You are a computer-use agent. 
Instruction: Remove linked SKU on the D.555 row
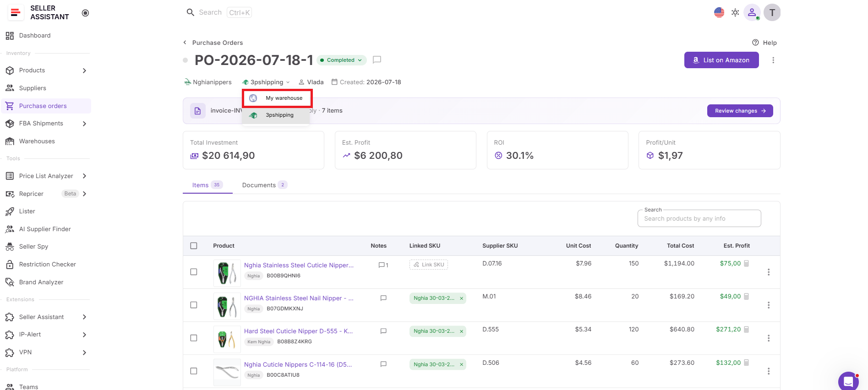tap(462, 331)
